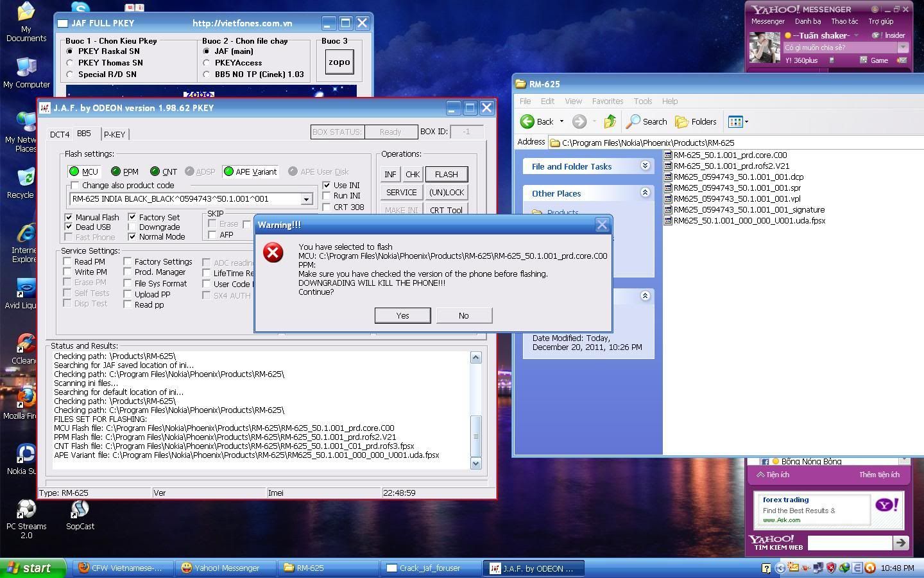Toggle the CNT green flash indicator

pyautogui.click(x=155, y=171)
